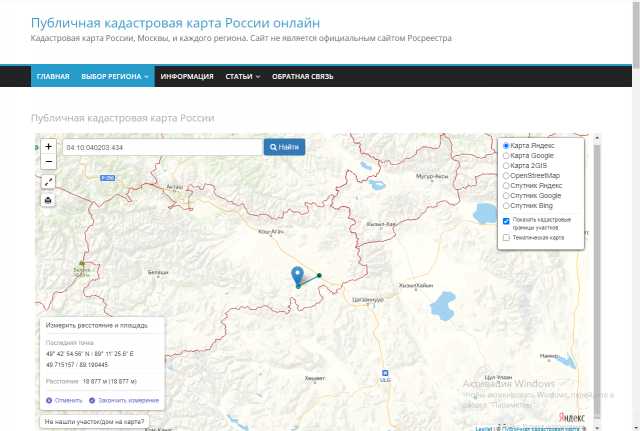The width and height of the screenshot is (640, 431).
Task: Click the cadastral number search field
Action: (163, 147)
